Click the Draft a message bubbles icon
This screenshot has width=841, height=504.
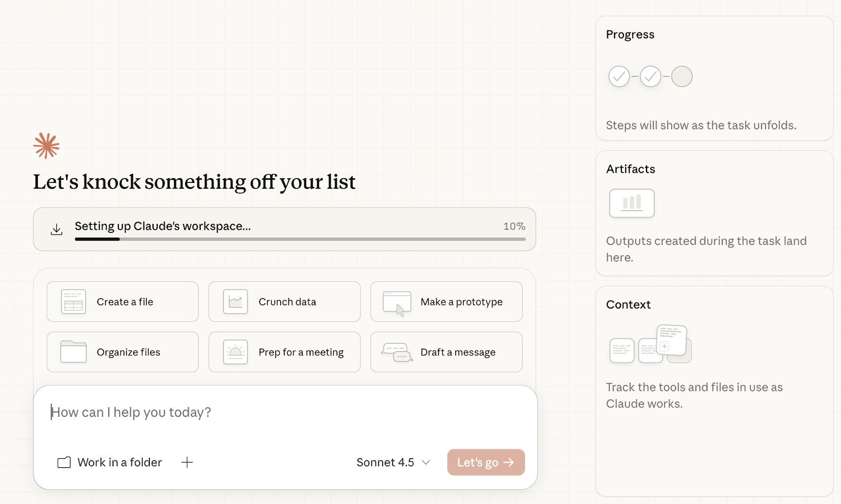397,352
